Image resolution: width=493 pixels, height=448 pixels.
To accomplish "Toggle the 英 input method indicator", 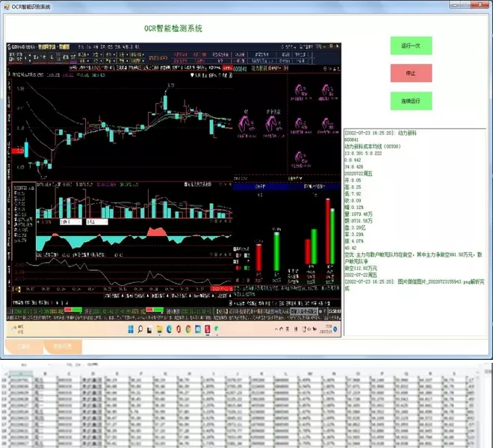I will pos(287,329).
